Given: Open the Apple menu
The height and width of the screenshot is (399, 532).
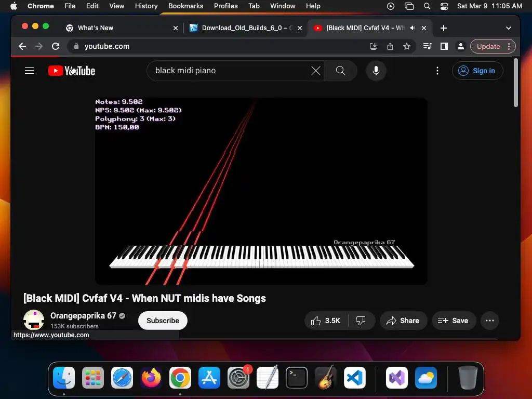Looking at the screenshot, I should click(x=14, y=6).
